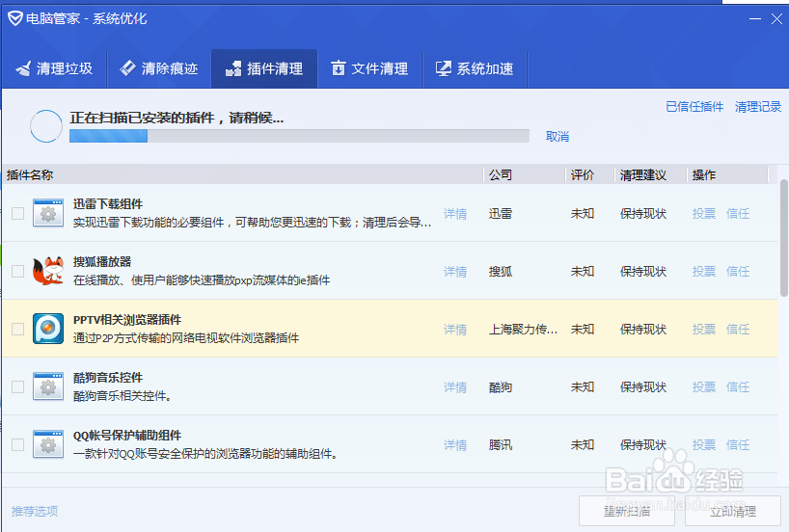This screenshot has width=789, height=532.
Task: Click the 酷狗音乐控件 plugin icon
Action: (x=48, y=386)
